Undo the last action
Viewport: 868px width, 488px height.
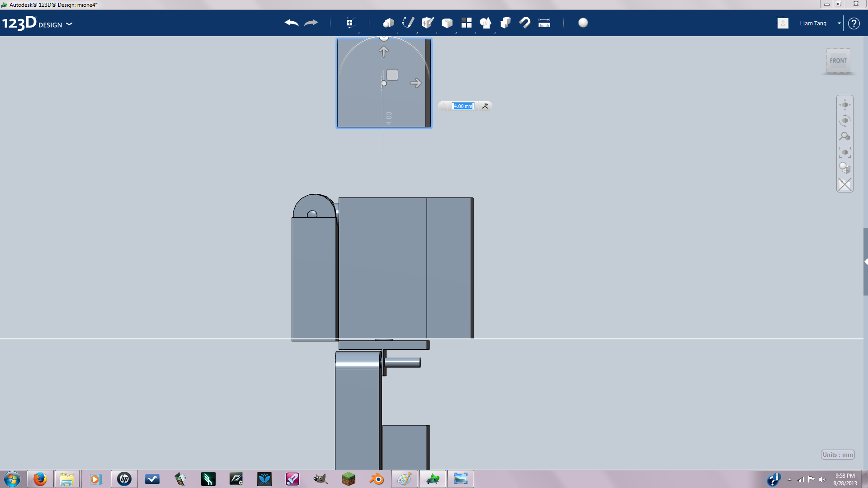tap(292, 23)
